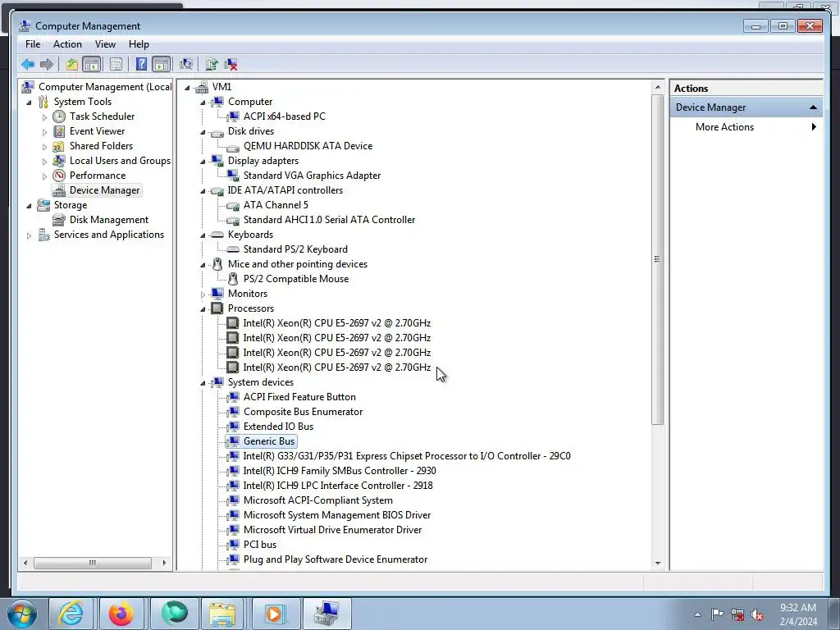
Task: Select Composite Bus Enumerator device
Action: (x=303, y=412)
